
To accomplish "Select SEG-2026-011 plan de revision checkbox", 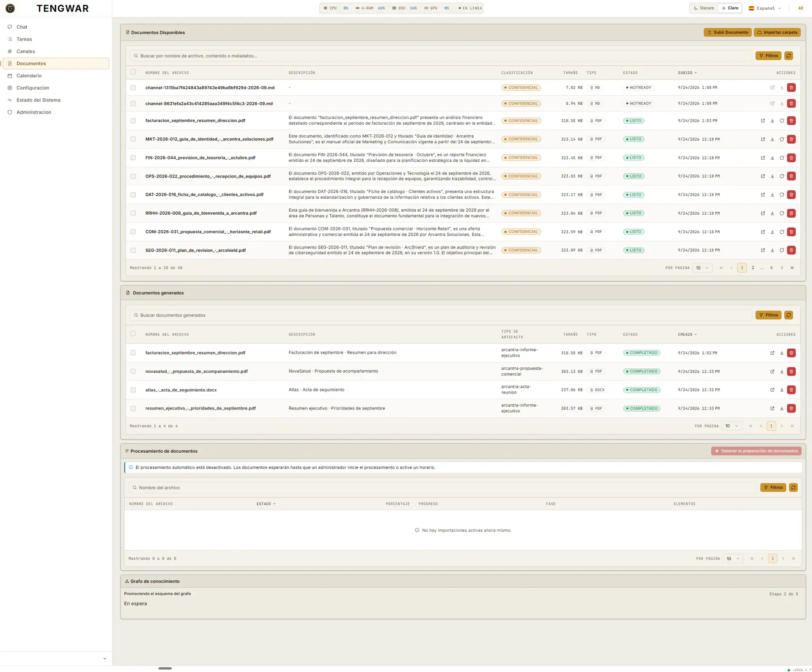I will pyautogui.click(x=133, y=250).
